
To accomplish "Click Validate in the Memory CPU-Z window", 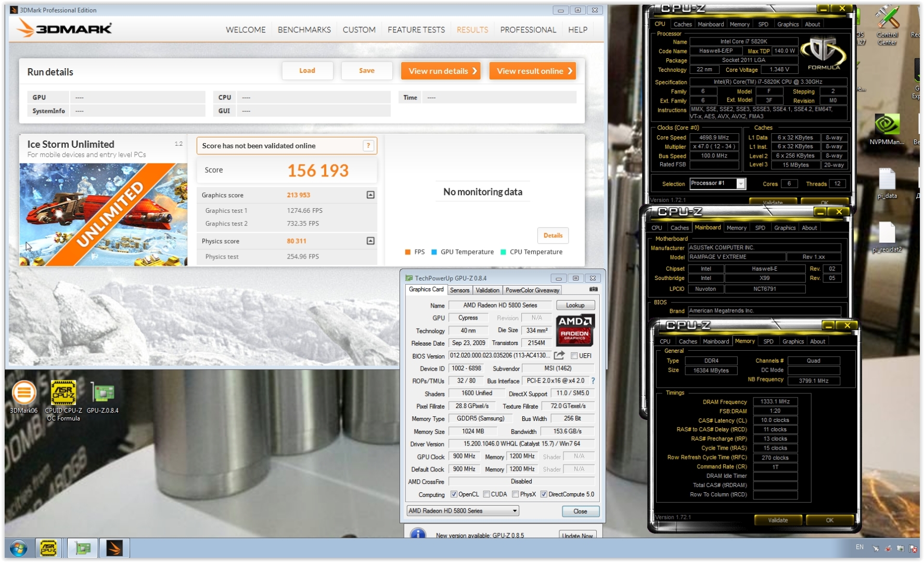I will click(x=778, y=520).
